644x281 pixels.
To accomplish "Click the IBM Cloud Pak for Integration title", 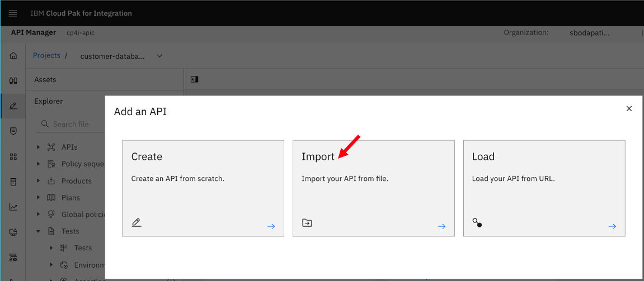I will [x=81, y=13].
